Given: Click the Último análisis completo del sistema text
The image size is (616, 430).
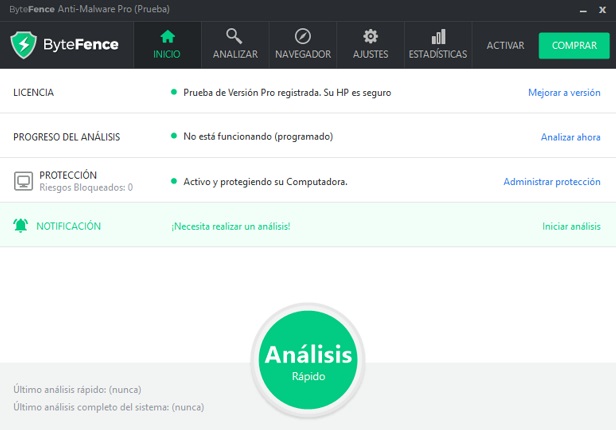Looking at the screenshot, I should tap(109, 407).
